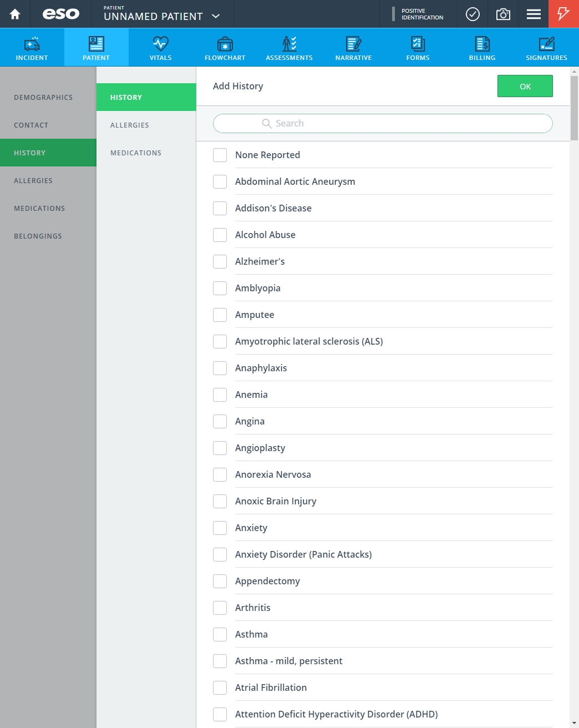
Task: Click the down arrow on the scrollbar
Action: tap(574, 723)
